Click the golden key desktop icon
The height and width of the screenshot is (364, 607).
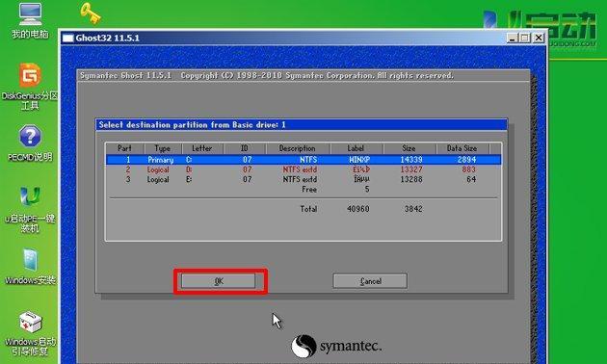91,13
